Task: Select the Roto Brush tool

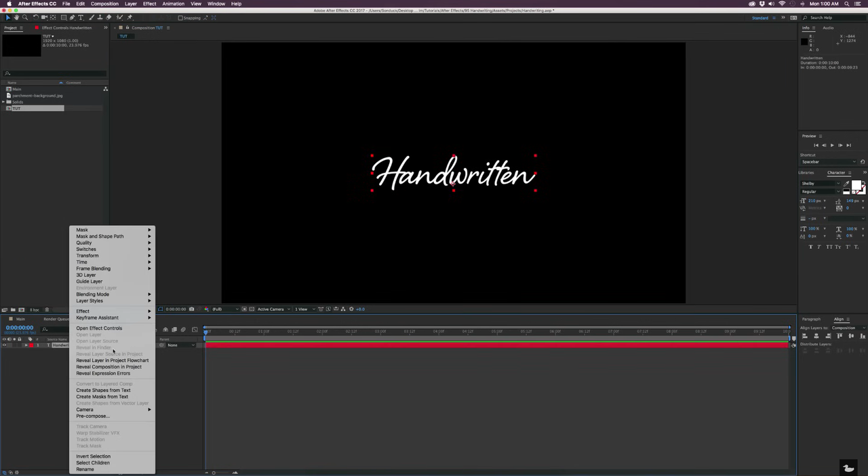Action: click(x=120, y=18)
